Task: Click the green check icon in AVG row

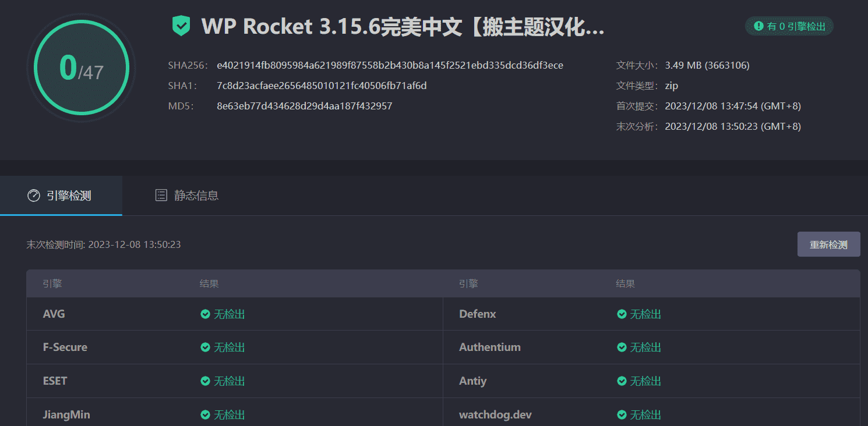Action: click(x=205, y=314)
